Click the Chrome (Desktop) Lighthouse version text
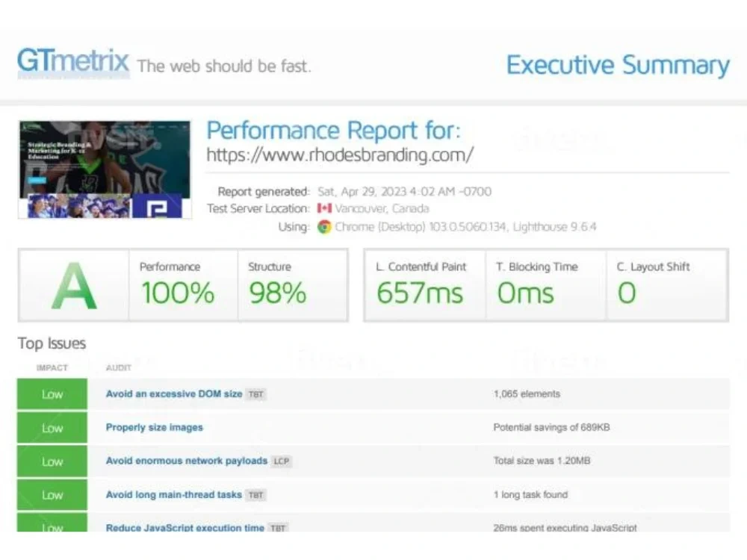The image size is (747, 560). pyautogui.click(x=465, y=227)
